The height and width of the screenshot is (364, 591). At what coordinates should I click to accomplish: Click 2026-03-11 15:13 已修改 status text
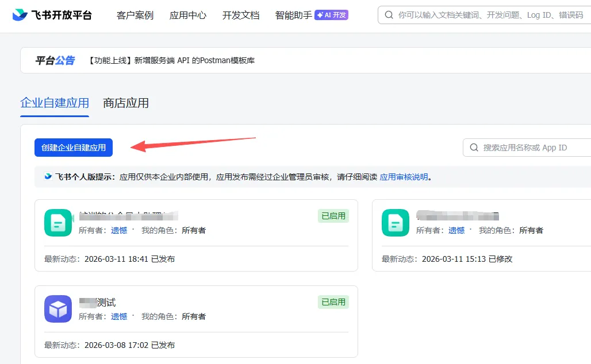467,259
